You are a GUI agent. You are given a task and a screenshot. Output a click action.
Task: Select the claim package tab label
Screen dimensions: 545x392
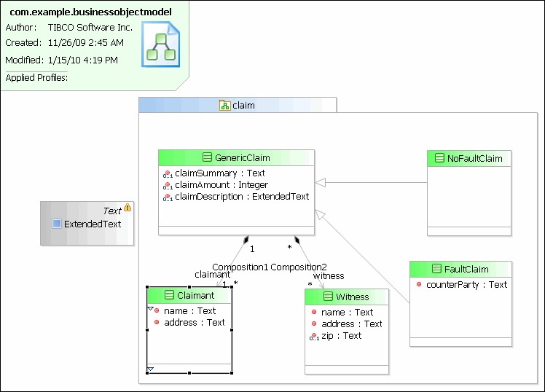pyautogui.click(x=243, y=106)
